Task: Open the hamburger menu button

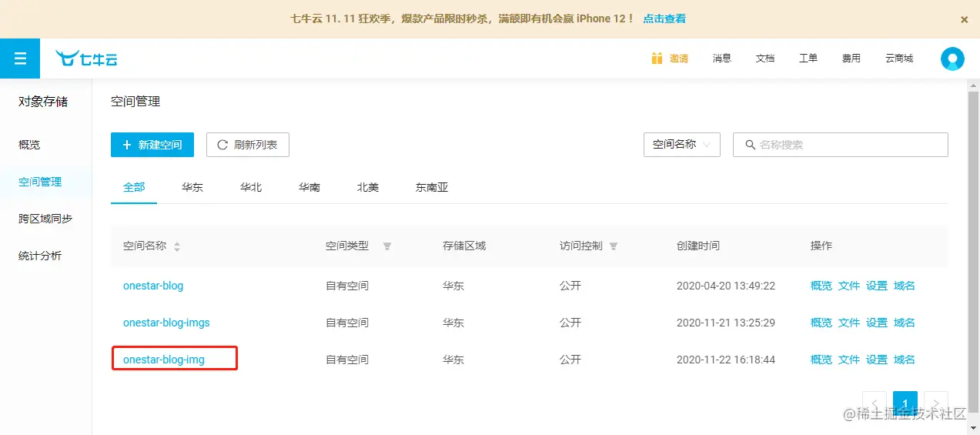Action: point(20,59)
